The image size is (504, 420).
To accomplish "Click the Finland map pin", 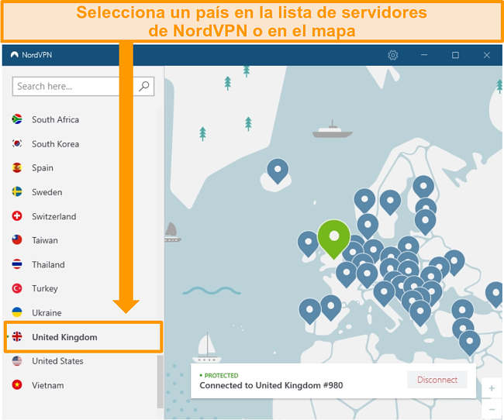I will click(x=423, y=188).
